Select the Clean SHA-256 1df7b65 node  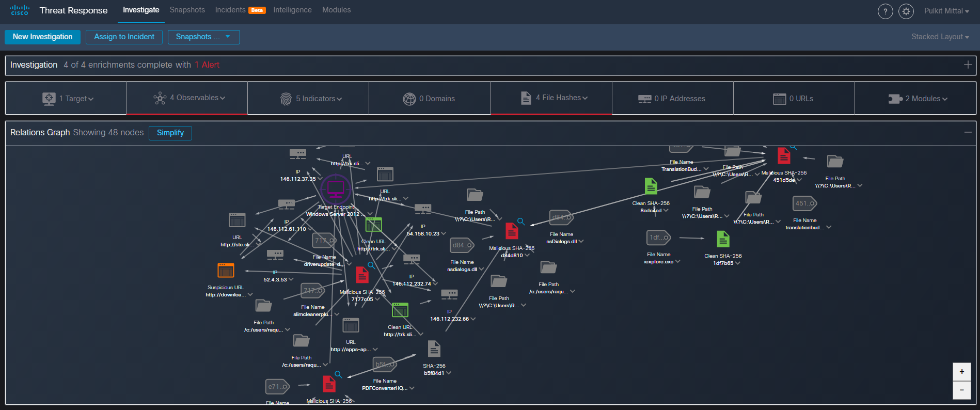[723, 239]
